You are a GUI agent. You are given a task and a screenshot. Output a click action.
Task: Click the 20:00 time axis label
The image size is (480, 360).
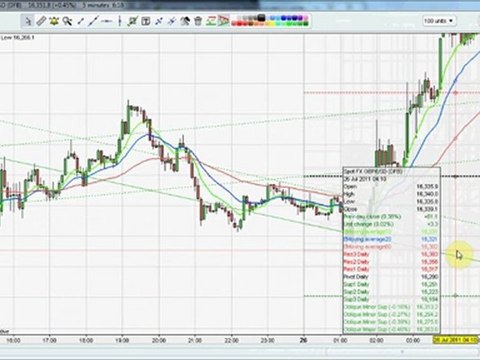coord(159,341)
